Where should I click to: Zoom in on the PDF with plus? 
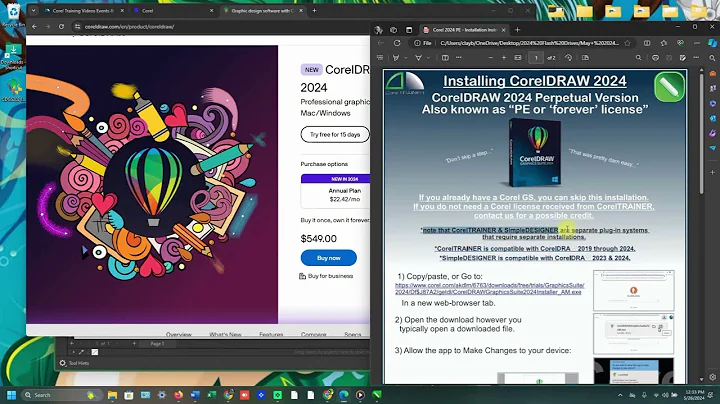504,58
